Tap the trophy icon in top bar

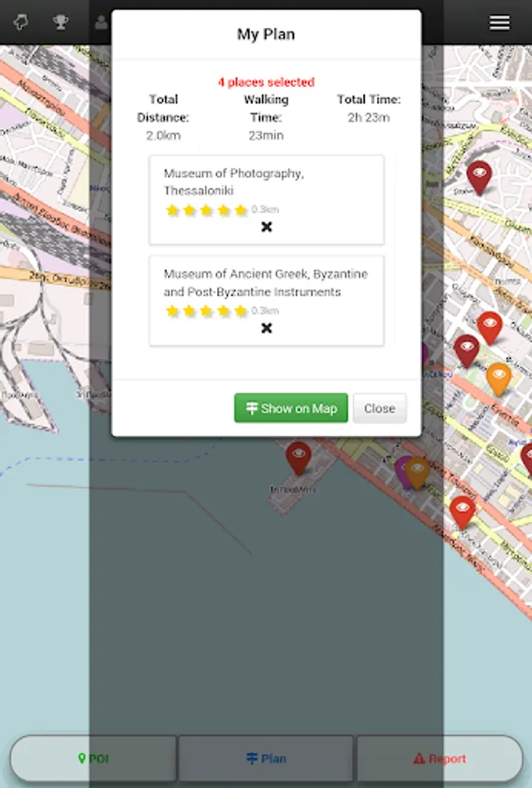click(60, 22)
